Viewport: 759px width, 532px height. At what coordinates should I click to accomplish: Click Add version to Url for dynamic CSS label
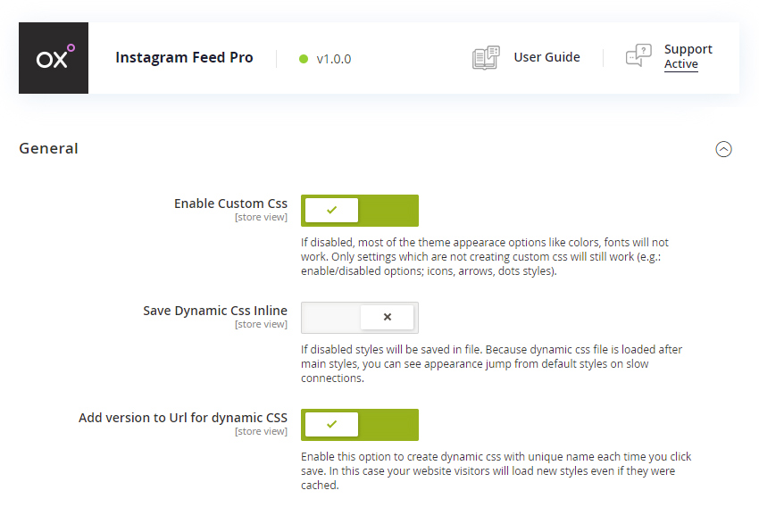(183, 418)
